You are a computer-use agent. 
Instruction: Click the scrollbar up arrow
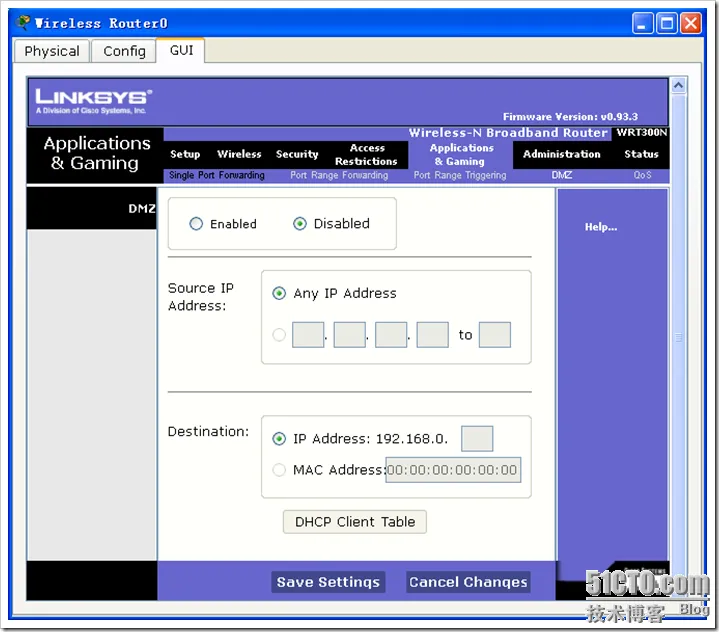[x=679, y=85]
